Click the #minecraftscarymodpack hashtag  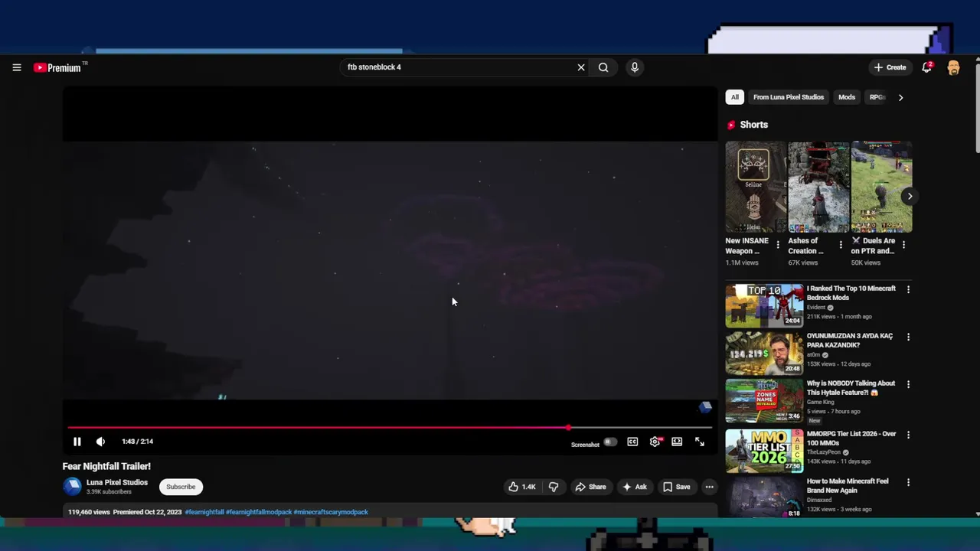(x=331, y=512)
